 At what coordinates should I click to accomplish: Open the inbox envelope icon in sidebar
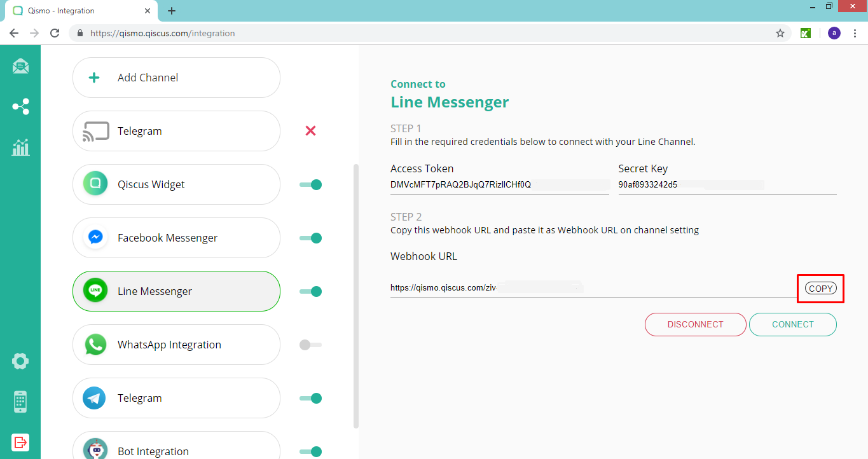(x=20, y=66)
